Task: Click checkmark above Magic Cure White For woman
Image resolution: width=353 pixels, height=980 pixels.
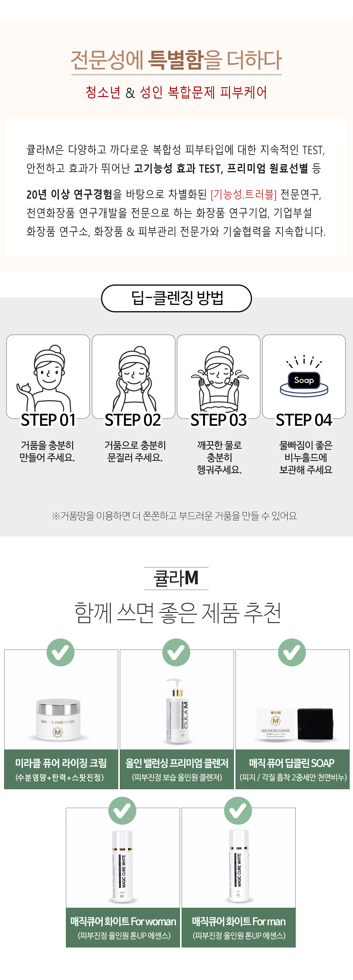Action: pos(122,810)
